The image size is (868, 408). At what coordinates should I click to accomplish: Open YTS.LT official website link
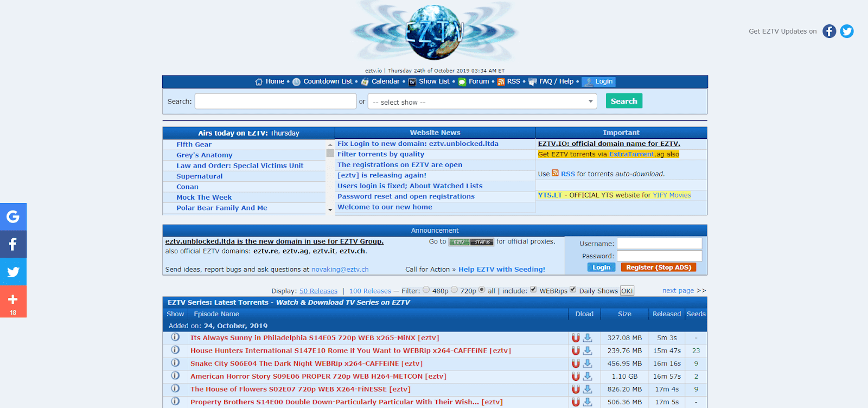(x=550, y=195)
